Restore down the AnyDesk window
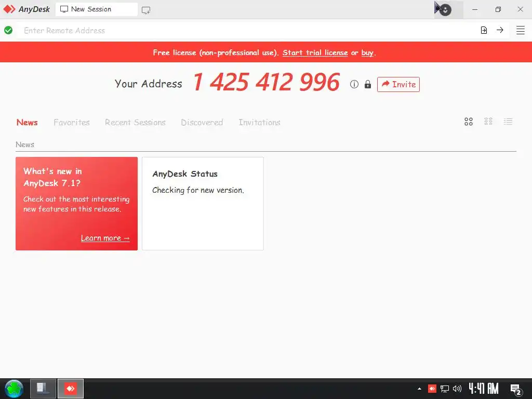This screenshot has height=399, width=532. tap(498, 9)
